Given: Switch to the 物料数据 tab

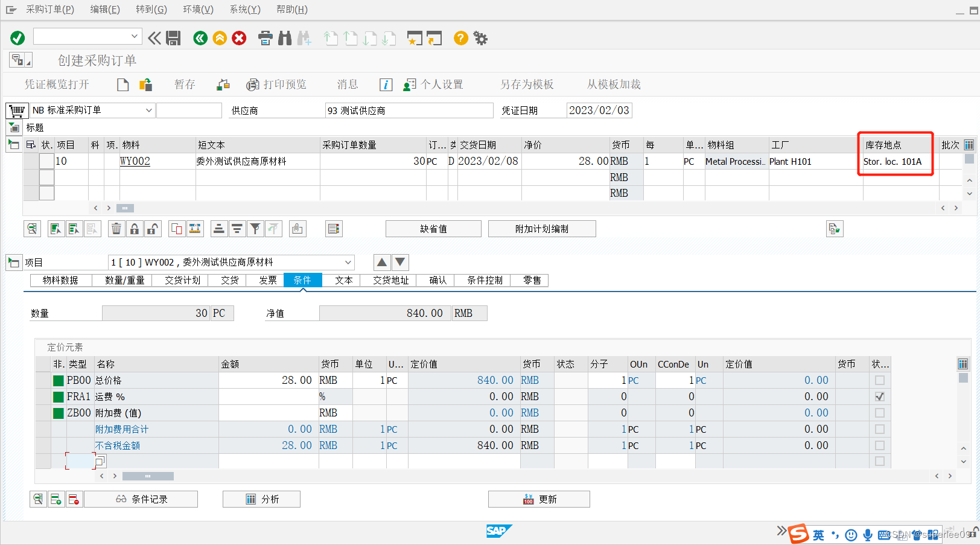Looking at the screenshot, I should [x=61, y=280].
